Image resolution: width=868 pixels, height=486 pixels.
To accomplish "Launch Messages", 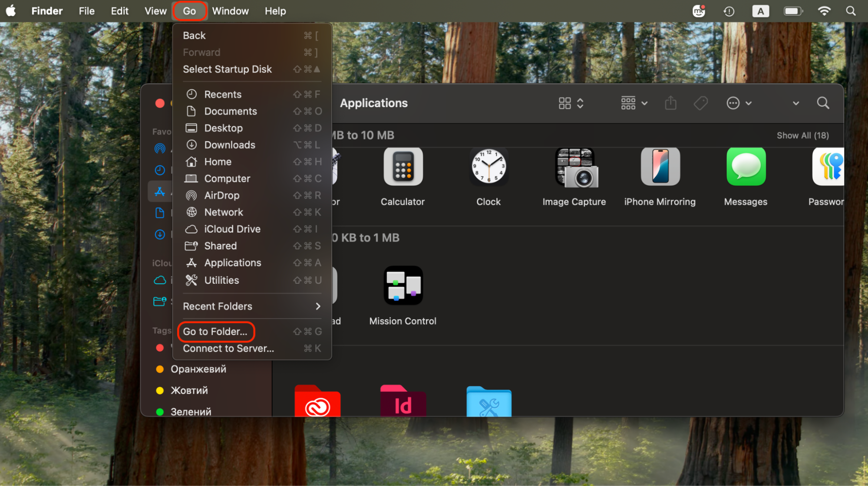I will pos(746,167).
